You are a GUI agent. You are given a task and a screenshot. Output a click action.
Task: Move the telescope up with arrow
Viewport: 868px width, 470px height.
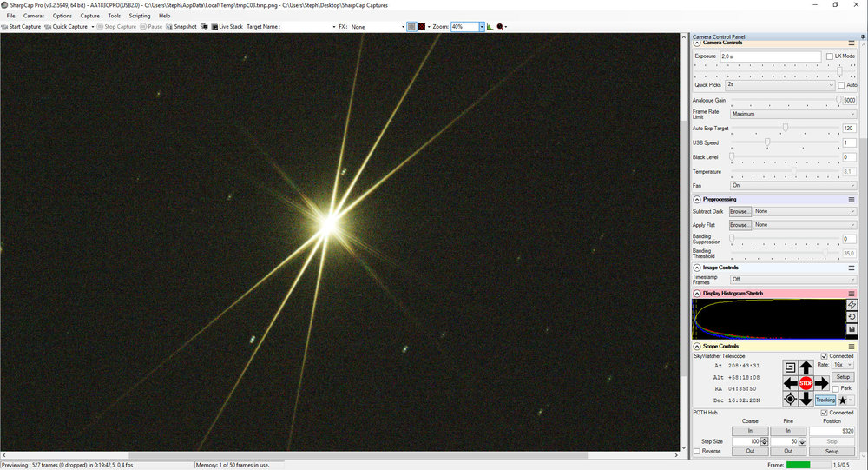point(806,367)
